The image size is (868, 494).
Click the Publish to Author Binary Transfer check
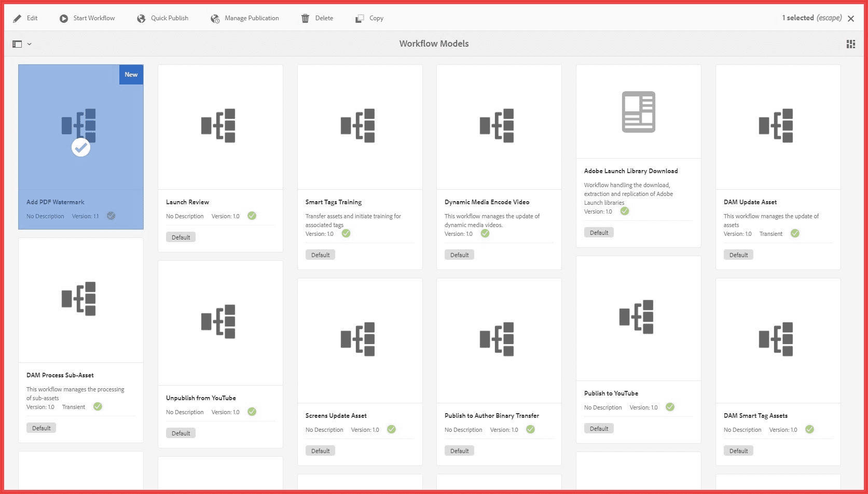[x=530, y=429]
